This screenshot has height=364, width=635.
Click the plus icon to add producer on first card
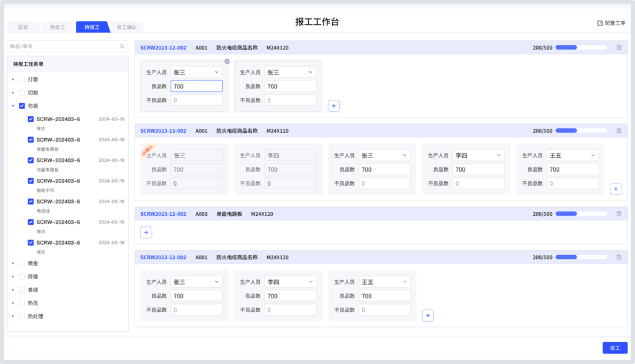[x=333, y=105]
